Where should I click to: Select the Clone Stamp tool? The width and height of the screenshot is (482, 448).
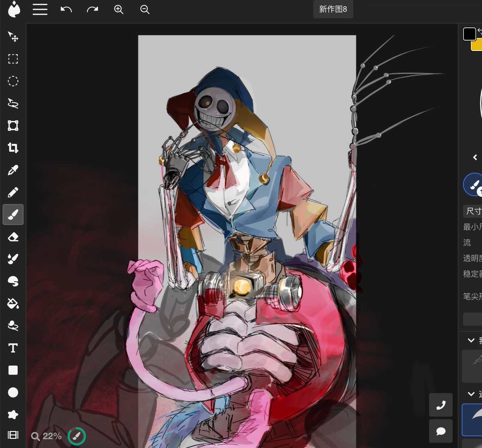[13, 325]
